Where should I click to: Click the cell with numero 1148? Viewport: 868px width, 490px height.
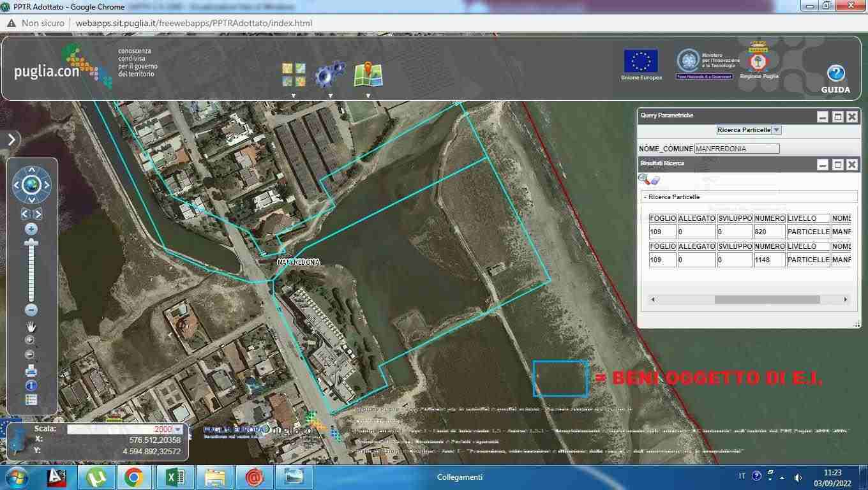769,260
